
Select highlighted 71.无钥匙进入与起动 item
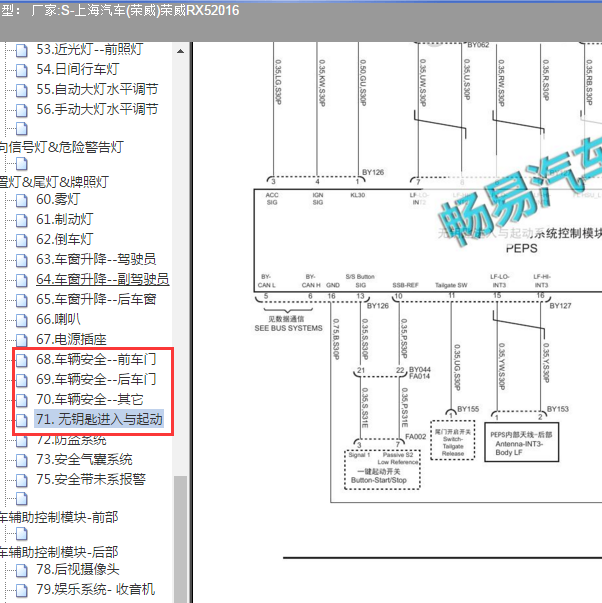tap(99, 419)
